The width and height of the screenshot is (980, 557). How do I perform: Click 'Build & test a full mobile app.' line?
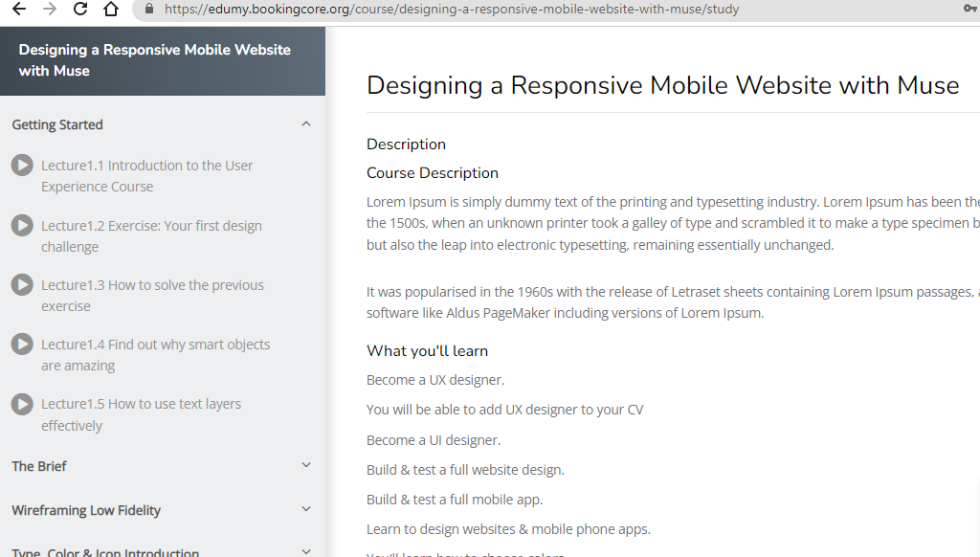(455, 500)
